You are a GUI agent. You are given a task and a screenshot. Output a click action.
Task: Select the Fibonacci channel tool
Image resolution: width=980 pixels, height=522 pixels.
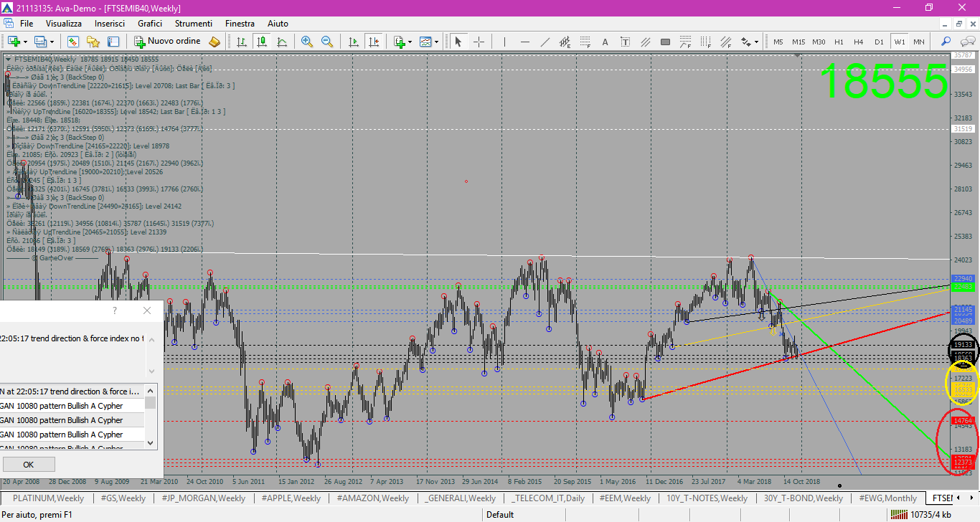(725, 42)
